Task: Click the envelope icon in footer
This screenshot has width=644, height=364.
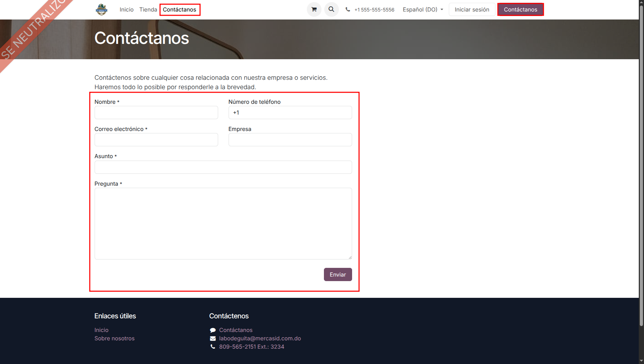Action: (x=213, y=339)
